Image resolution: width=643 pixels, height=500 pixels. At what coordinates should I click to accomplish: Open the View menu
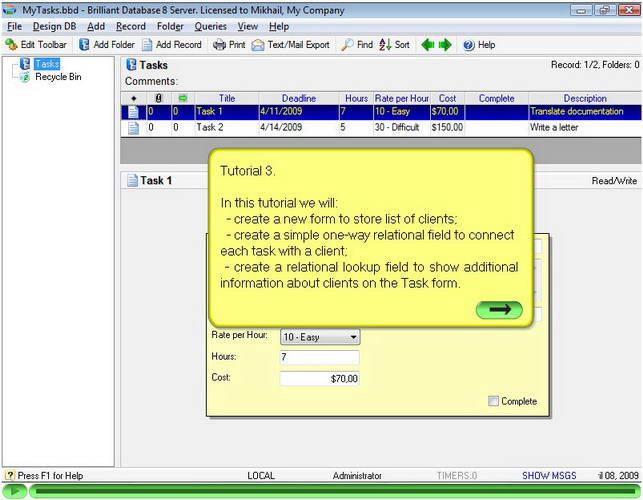248,27
